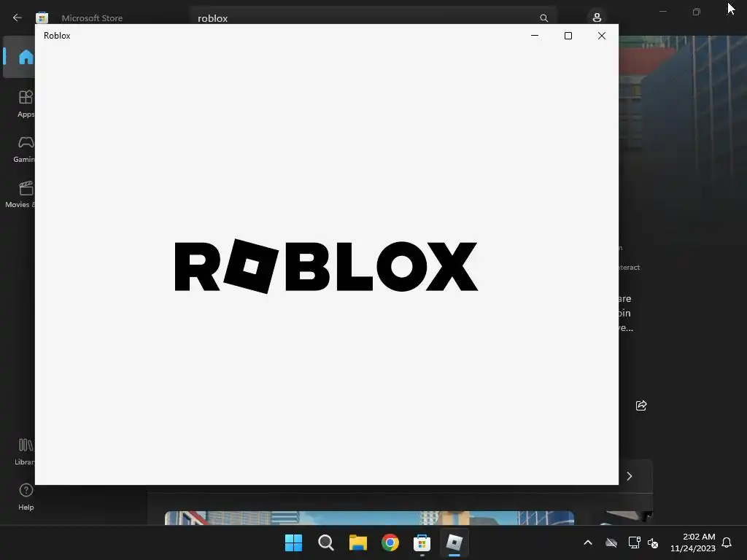The width and height of the screenshot is (747, 560).
Task: Maximize the Roblox window
Action: (x=568, y=36)
